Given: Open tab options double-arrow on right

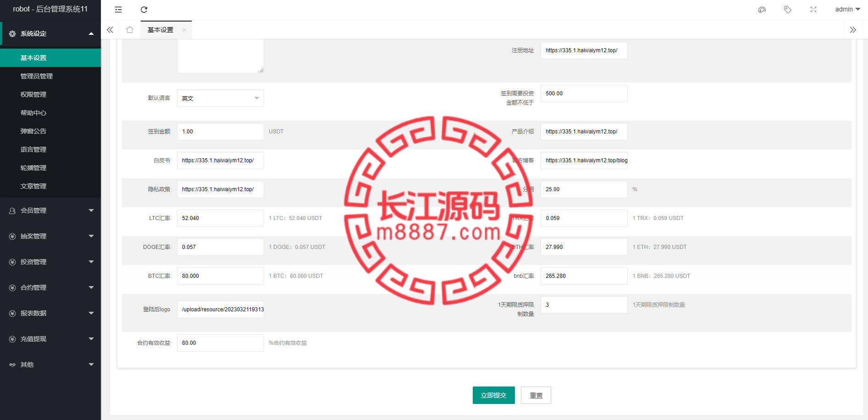Looking at the screenshot, I should click(853, 30).
